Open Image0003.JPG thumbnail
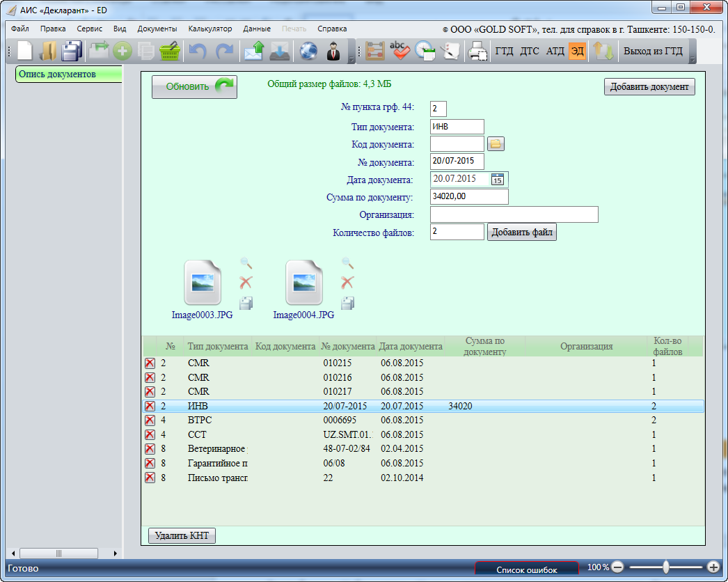 pyautogui.click(x=203, y=283)
